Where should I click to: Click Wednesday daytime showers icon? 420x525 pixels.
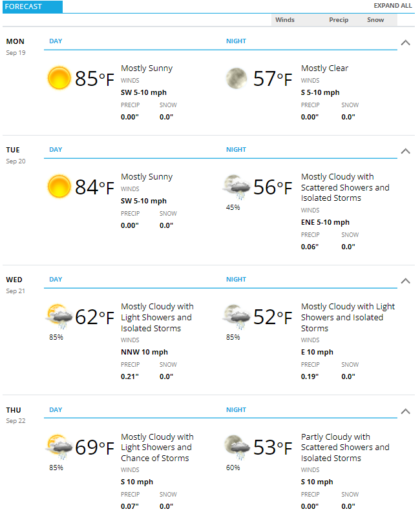click(59, 316)
